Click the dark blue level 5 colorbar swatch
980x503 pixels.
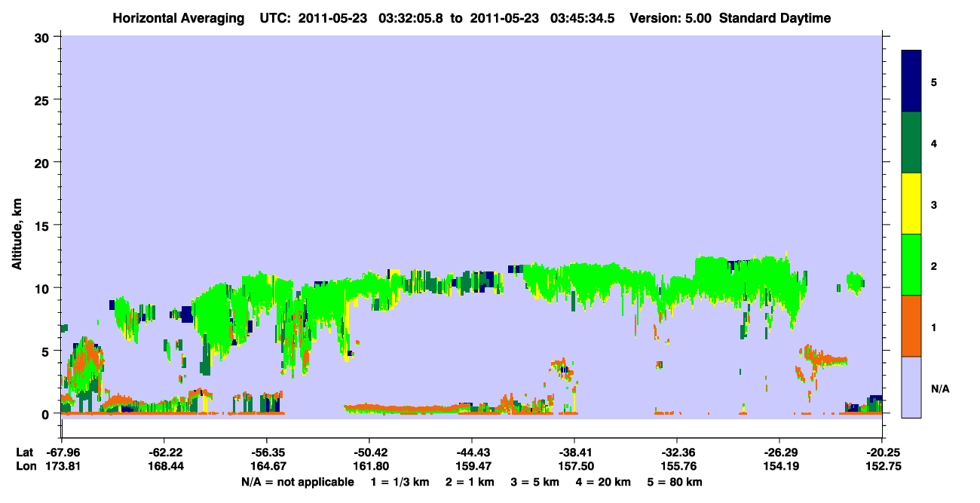click(x=911, y=81)
